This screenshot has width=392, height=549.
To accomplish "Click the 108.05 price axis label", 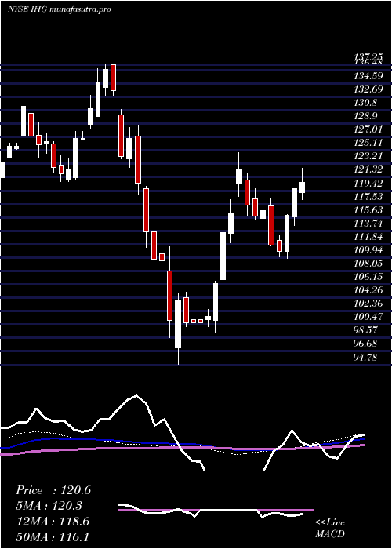I will 368,263.
